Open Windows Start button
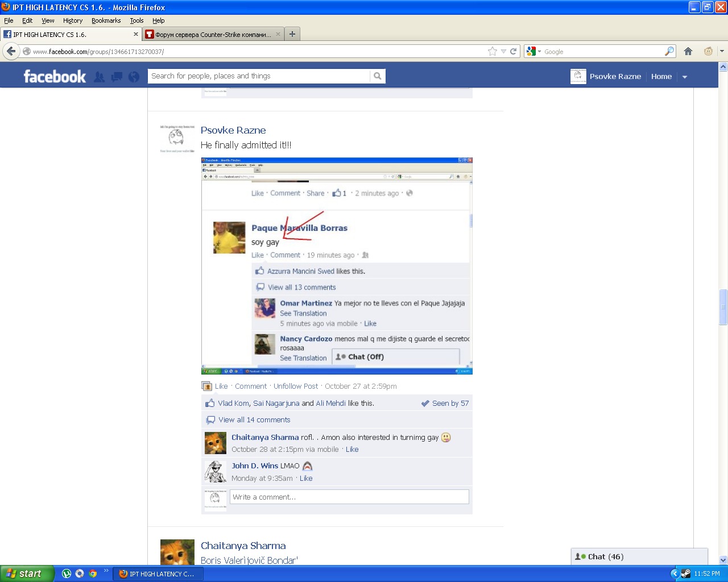Viewport: 728px width, 582px height. tap(27, 573)
